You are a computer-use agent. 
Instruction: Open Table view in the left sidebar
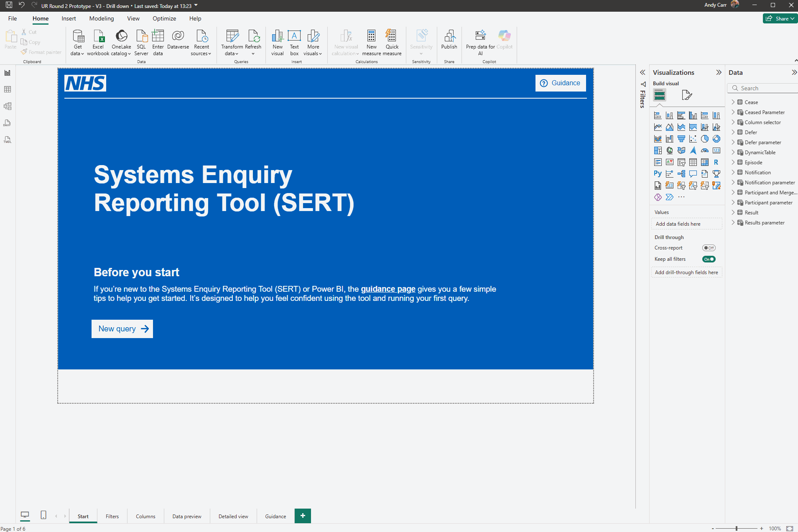pos(8,89)
